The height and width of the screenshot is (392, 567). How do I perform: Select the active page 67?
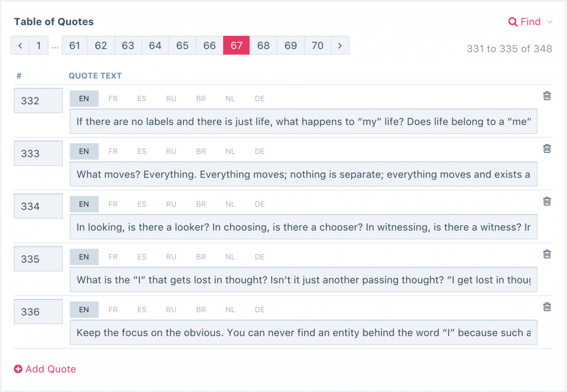pos(236,46)
